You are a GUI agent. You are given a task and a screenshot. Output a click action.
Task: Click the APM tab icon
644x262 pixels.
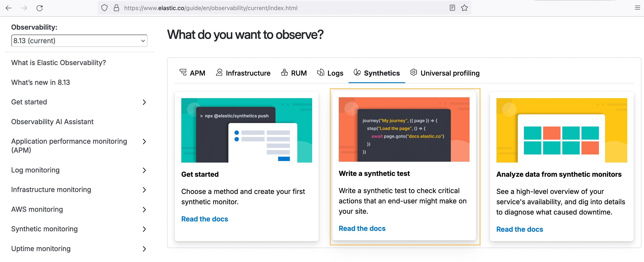[x=183, y=73]
